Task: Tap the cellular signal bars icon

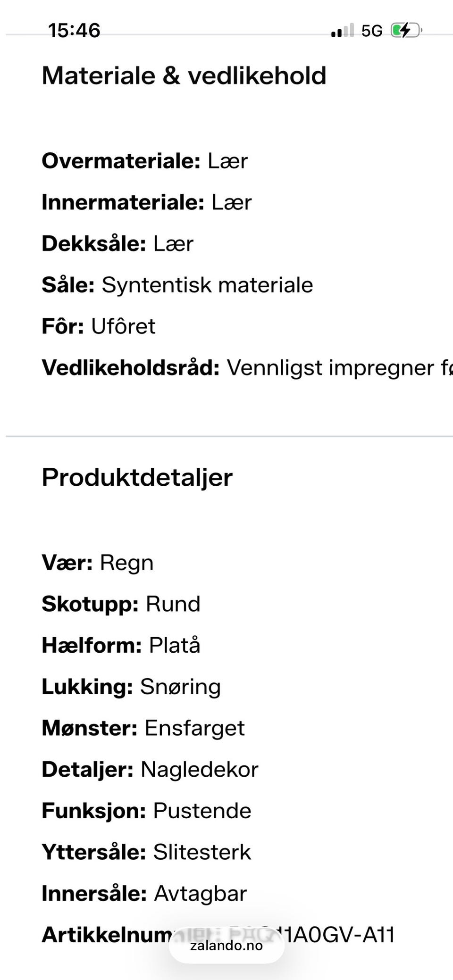Action: point(342,31)
